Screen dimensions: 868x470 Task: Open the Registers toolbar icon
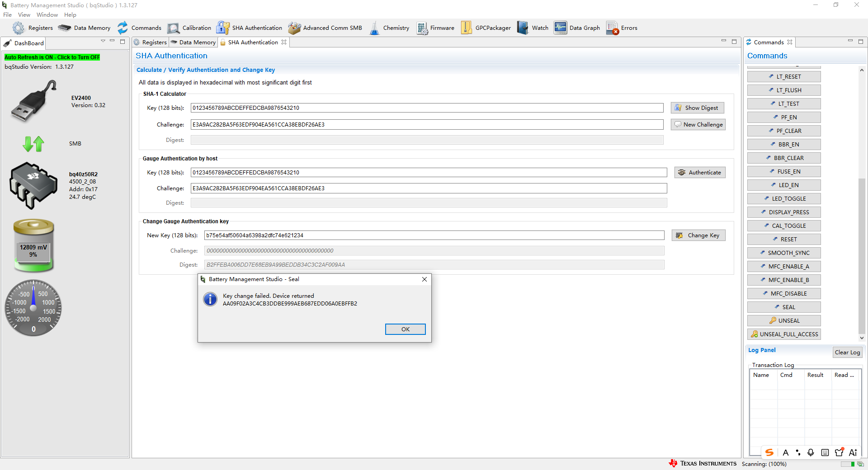(x=19, y=28)
